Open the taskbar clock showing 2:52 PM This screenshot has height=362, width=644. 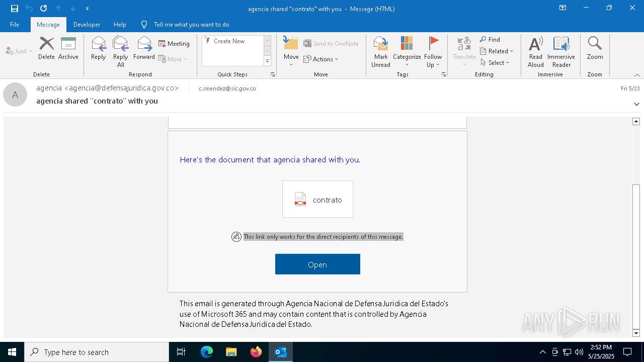coord(601,352)
